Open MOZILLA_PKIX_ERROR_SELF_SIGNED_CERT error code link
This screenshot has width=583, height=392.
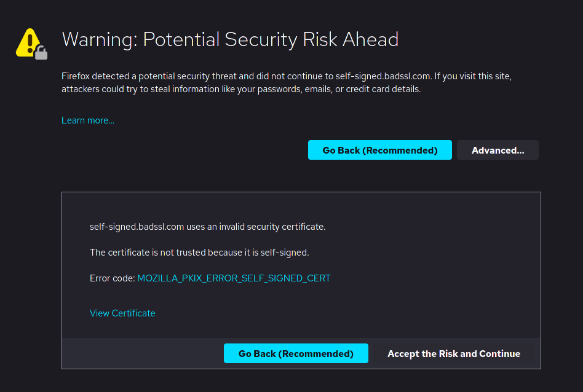(x=234, y=278)
